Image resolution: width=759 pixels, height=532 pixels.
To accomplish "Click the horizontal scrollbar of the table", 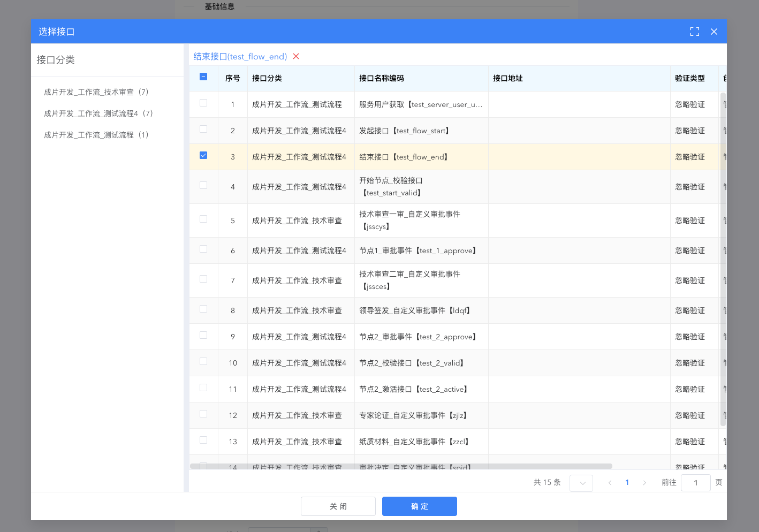I will (x=400, y=466).
